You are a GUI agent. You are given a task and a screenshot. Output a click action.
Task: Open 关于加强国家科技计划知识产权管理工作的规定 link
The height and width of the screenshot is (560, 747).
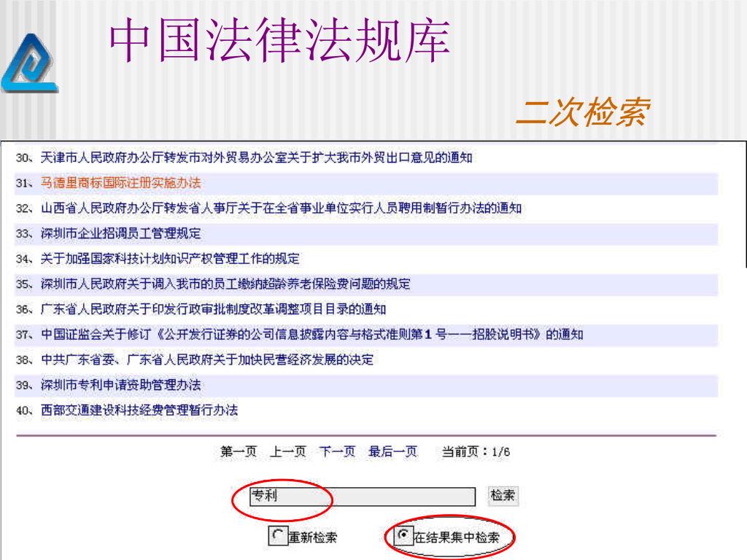170,259
